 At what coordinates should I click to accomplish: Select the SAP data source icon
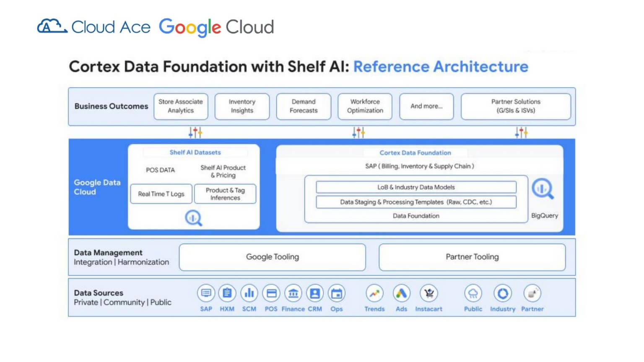(206, 292)
